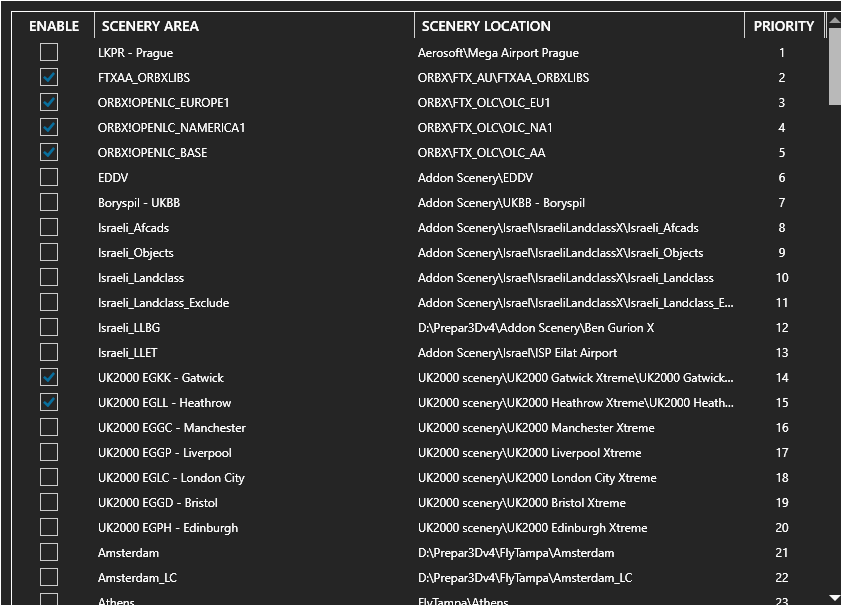Screen dimensions: 841x605
Task: Sort by the ENABLE column header
Action: (x=54, y=26)
